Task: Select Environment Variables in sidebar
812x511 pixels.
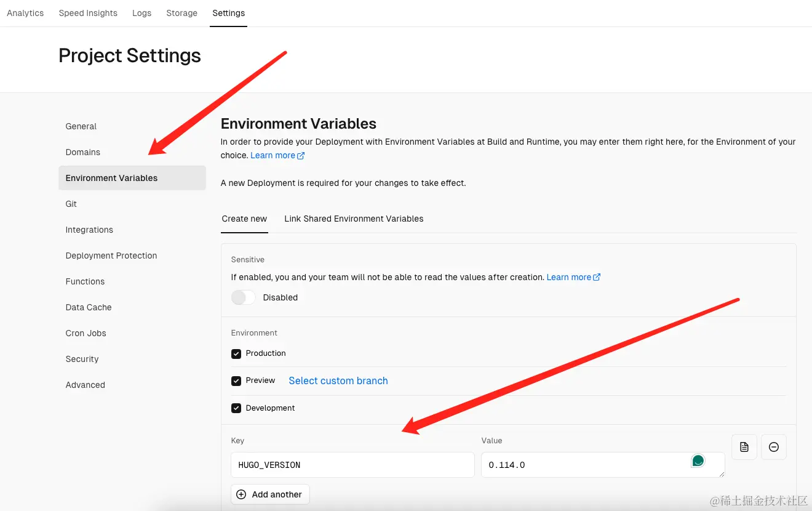Action: pos(132,178)
